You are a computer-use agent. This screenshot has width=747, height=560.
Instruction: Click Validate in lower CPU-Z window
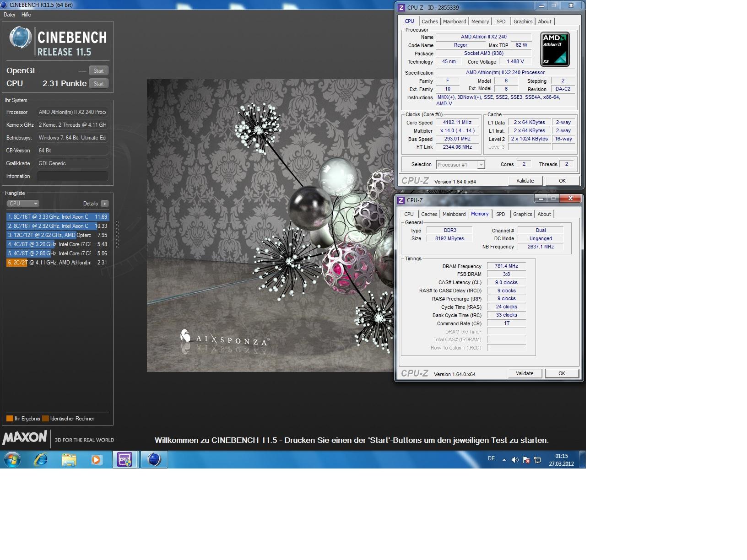(x=525, y=373)
